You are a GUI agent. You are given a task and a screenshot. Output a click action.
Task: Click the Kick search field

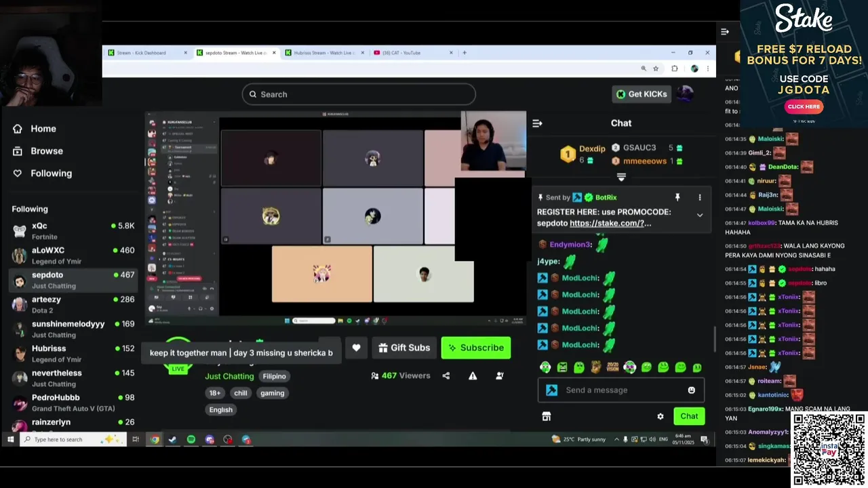359,94
